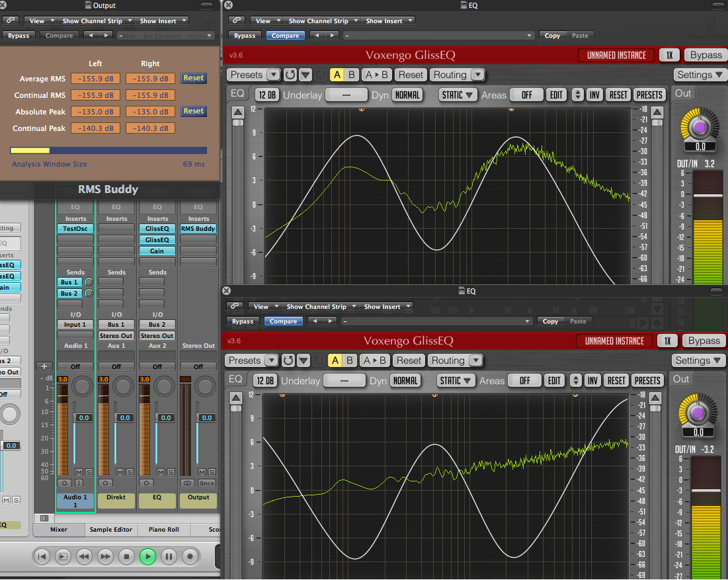The width and height of the screenshot is (728, 580).
Task: Click the transport record button
Action: [190, 556]
